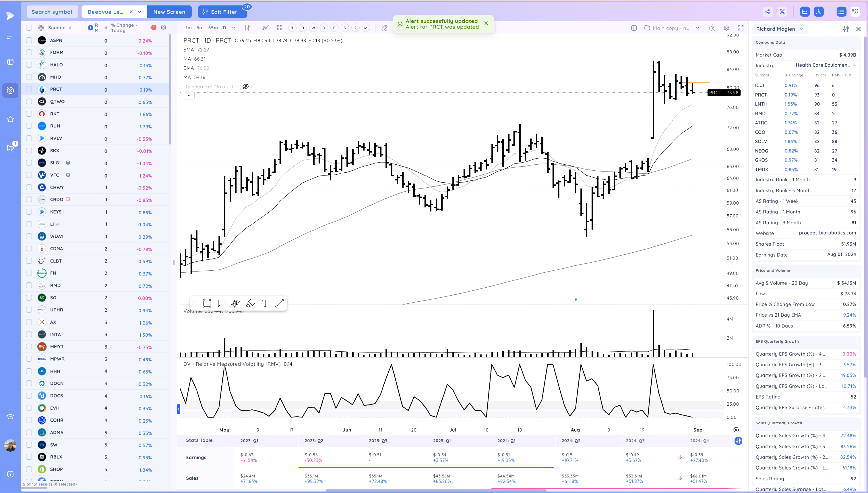Open chart settings gear icon
This screenshot has height=493, width=868.
(726, 28)
